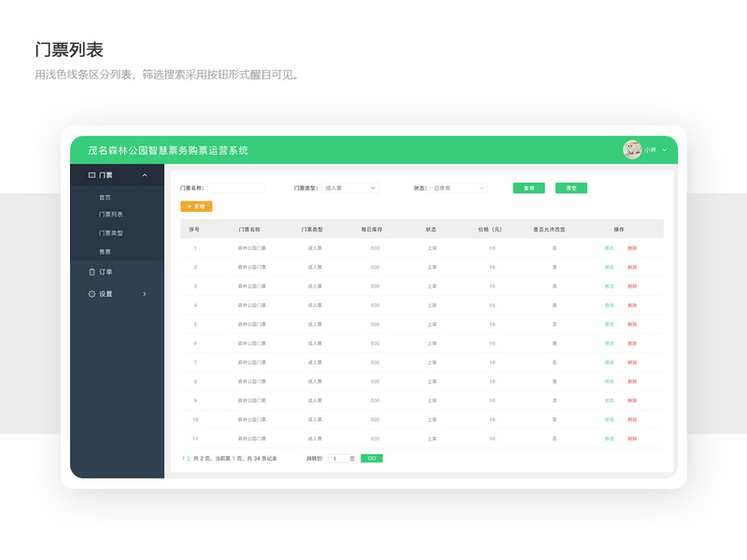This screenshot has height=560, width=747.
Task: Open the 门票类型 dropdown showing 成人票
Action: [350, 189]
